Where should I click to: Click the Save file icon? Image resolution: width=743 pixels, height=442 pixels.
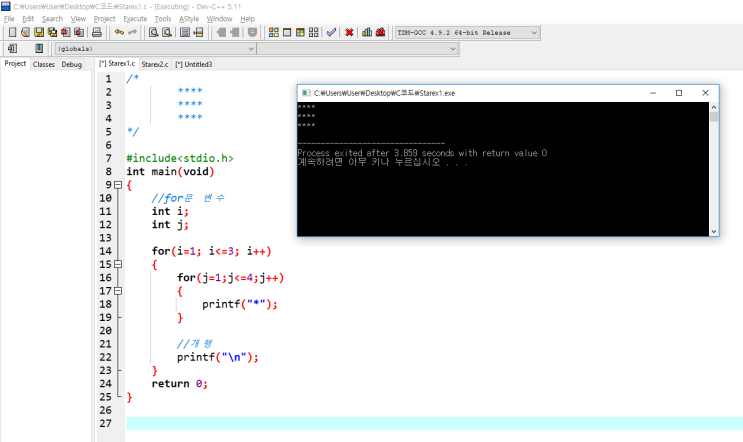[39, 32]
